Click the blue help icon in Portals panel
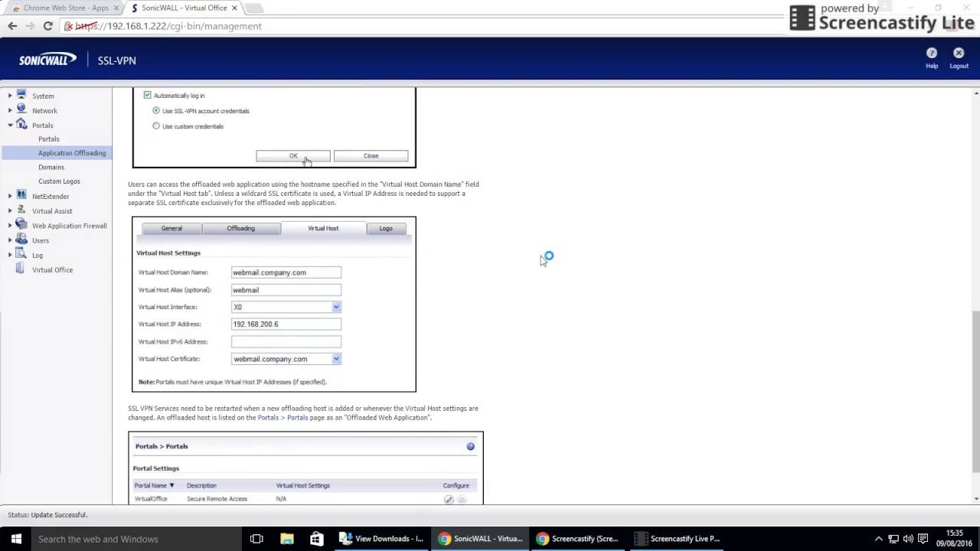The height and width of the screenshot is (551, 980). [470, 446]
